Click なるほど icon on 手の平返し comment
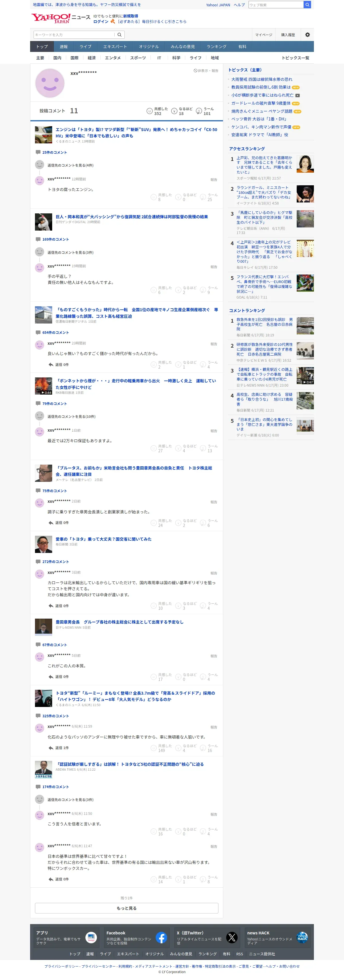The image size is (344, 980). (x=178, y=290)
